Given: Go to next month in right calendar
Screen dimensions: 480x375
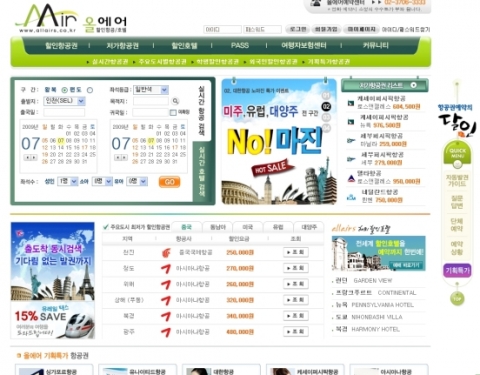Looking at the screenshot, I should (124, 157).
